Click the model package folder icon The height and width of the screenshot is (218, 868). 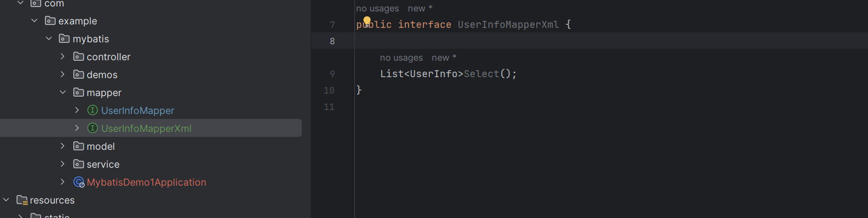coord(79,146)
